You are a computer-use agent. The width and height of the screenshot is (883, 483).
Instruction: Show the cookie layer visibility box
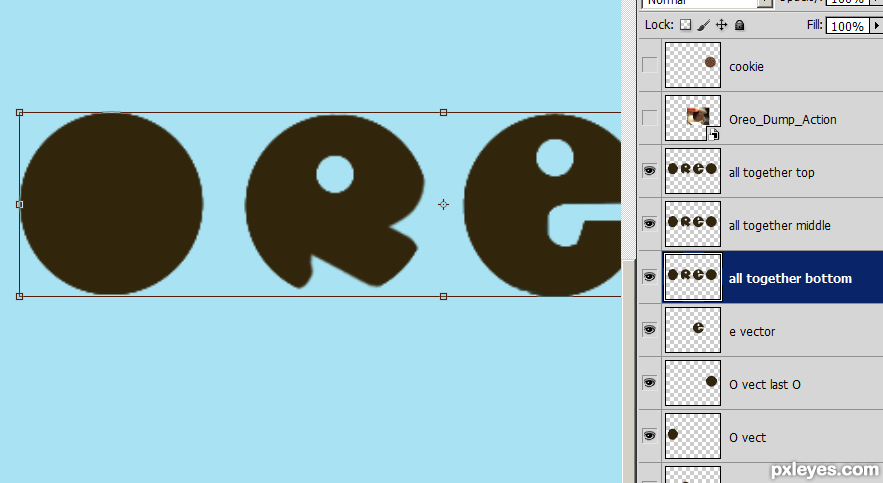pyautogui.click(x=649, y=65)
